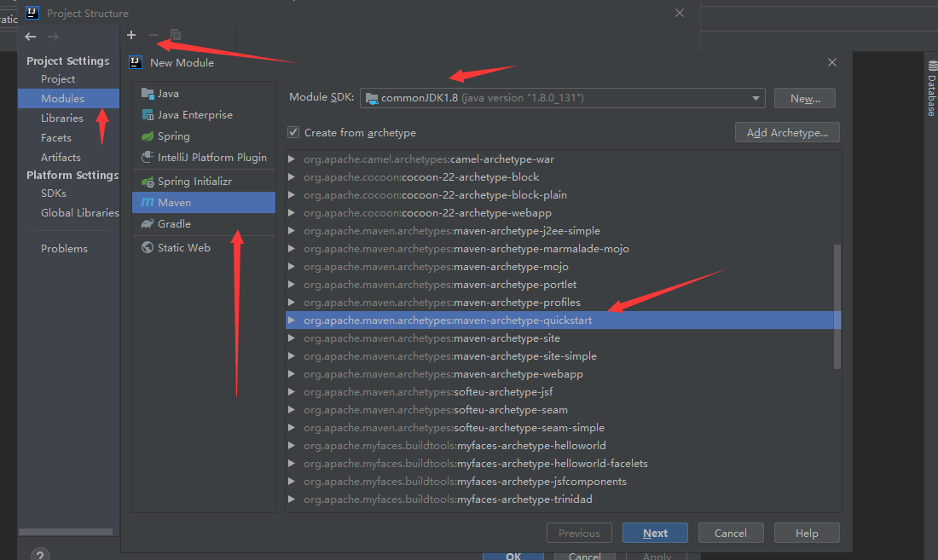Select cocoon-22-archetype-block-plain row

563,195
